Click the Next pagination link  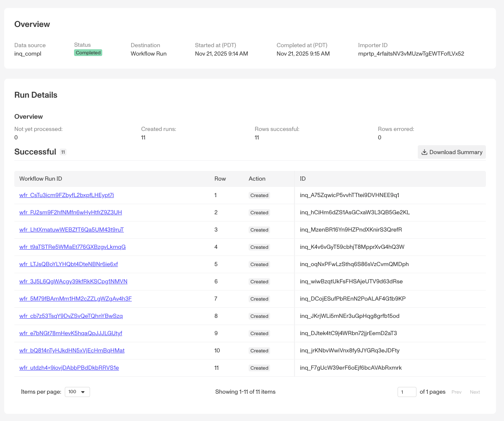coord(475,392)
